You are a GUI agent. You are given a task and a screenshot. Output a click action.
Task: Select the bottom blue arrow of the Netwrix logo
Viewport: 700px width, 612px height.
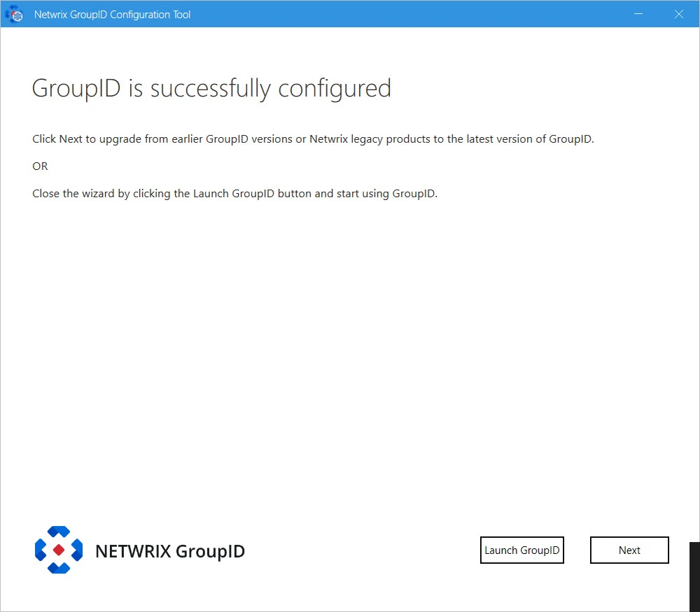coord(59,568)
